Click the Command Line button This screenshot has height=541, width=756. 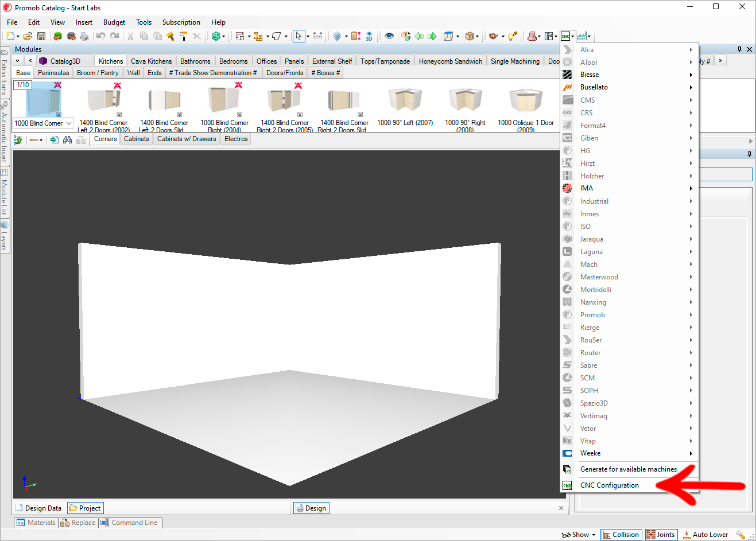pyautogui.click(x=130, y=523)
